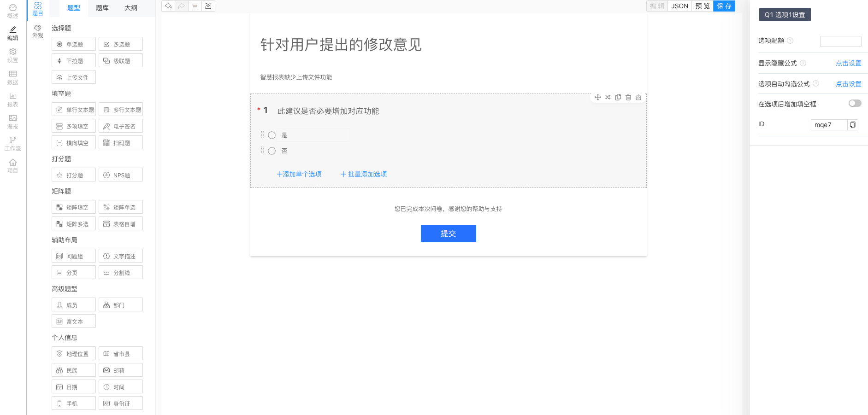Image resolution: width=868 pixels, height=415 pixels.
Task: Select the 是 radio option
Action: pos(272,135)
